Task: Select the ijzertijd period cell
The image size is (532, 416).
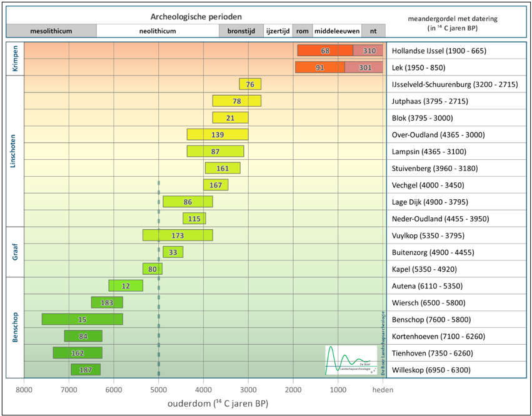Action: pos(278,31)
